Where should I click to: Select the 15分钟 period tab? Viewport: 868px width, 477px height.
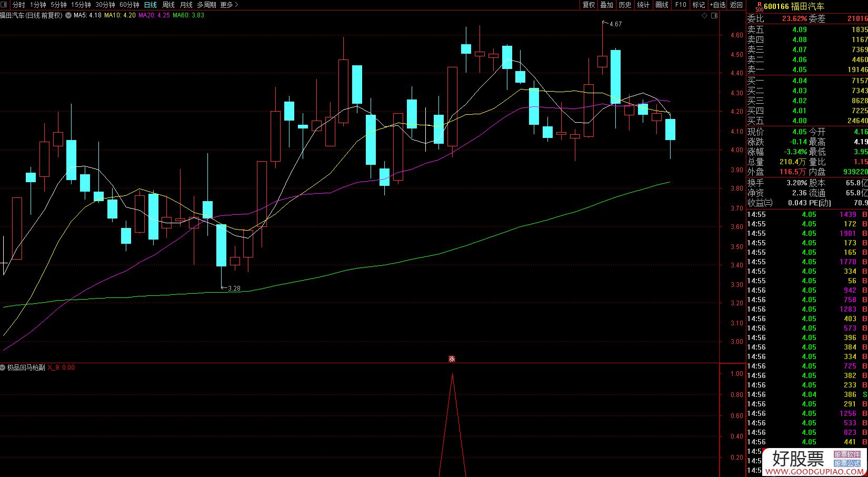pos(81,5)
